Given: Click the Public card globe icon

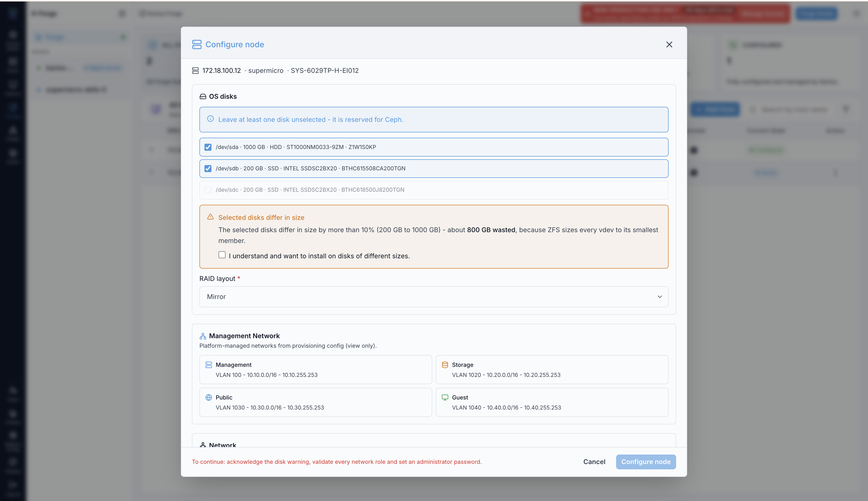Looking at the screenshot, I should (x=209, y=397).
